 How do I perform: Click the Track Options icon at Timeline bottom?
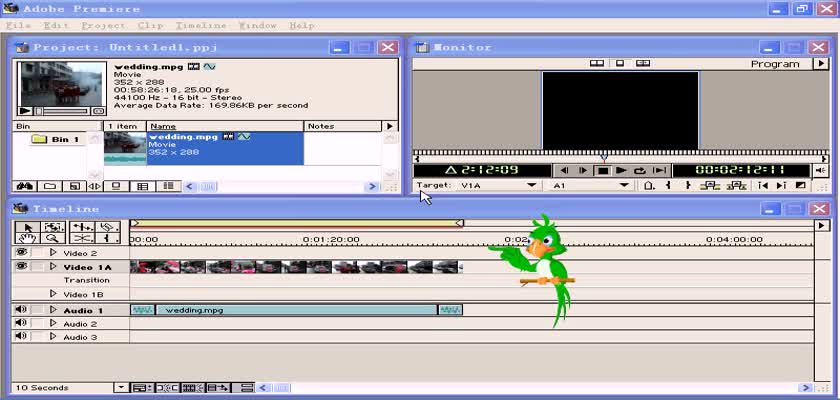click(142, 388)
